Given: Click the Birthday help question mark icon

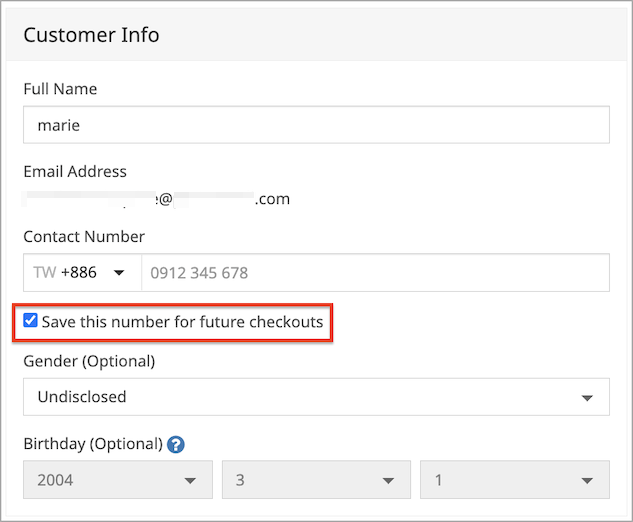Looking at the screenshot, I should [176, 444].
